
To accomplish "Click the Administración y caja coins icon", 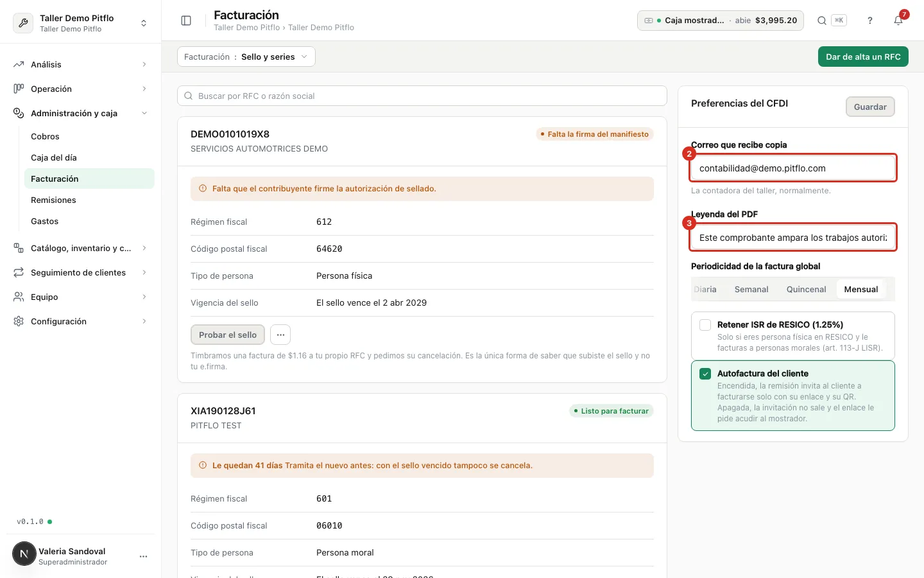I will (x=19, y=113).
